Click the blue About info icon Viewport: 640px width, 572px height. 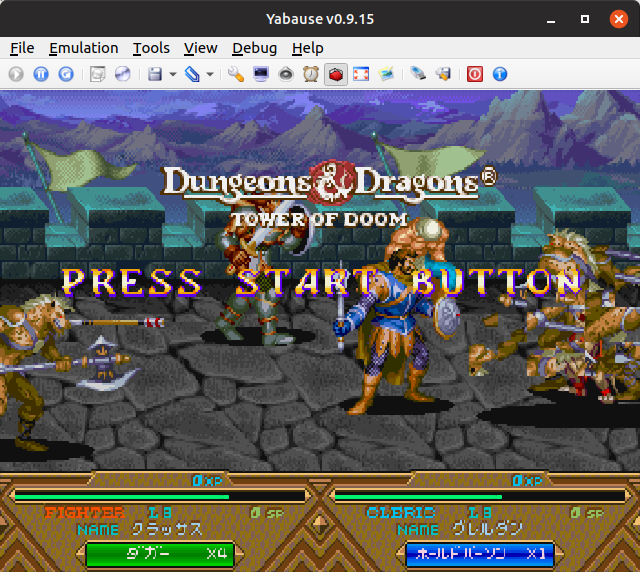[500, 74]
